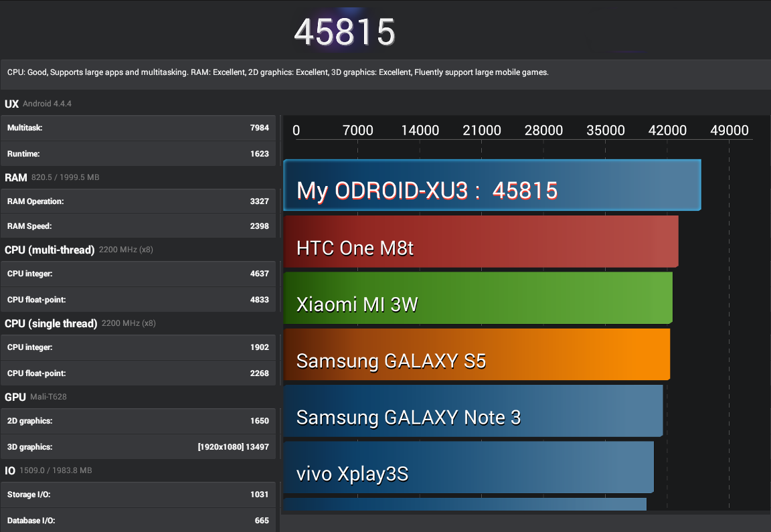Click the 49000 axis label
Screen dimensions: 771x532
tap(730, 130)
